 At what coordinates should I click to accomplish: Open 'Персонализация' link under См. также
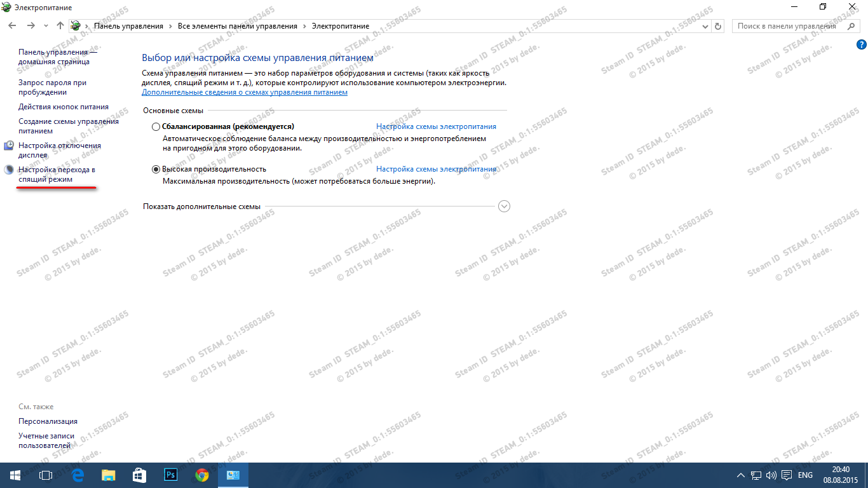(x=48, y=421)
